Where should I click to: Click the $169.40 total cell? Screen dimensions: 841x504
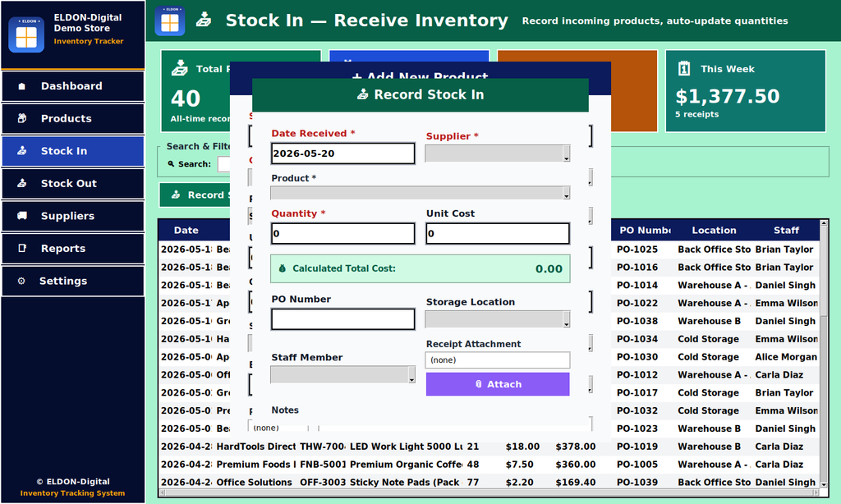[576, 483]
